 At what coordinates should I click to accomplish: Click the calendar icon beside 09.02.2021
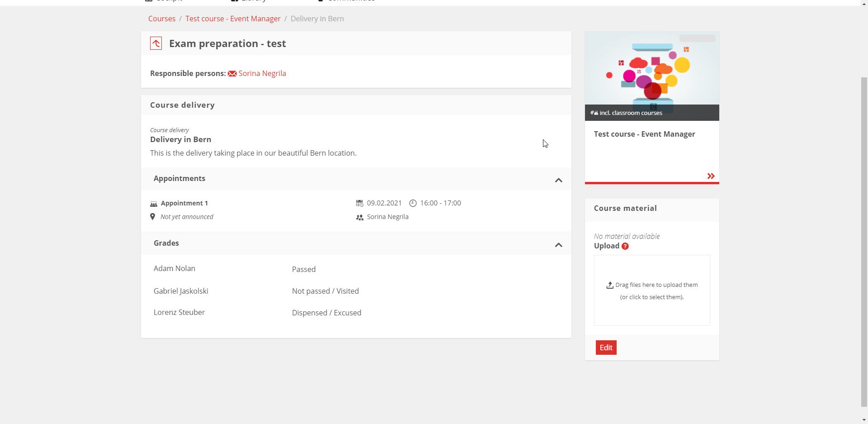360,203
